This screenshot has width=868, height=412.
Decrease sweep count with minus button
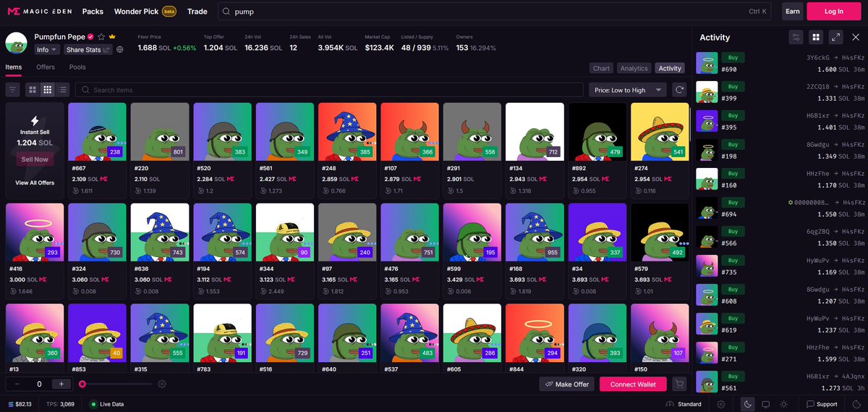point(17,384)
